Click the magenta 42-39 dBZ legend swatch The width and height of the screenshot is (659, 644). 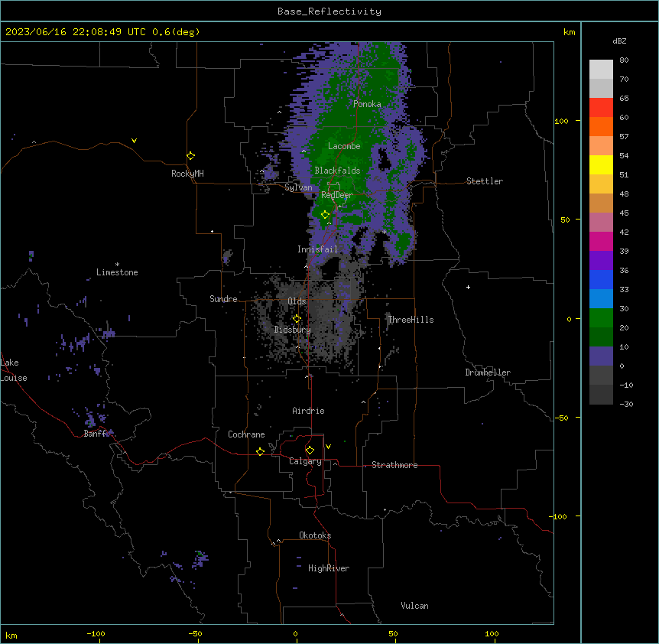pyautogui.click(x=601, y=241)
